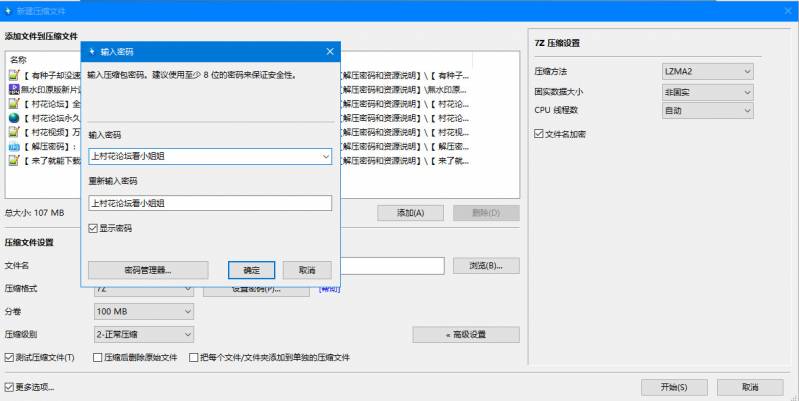Click the first file's notepad icon
Image resolution: width=799 pixels, height=401 pixels.
point(14,75)
